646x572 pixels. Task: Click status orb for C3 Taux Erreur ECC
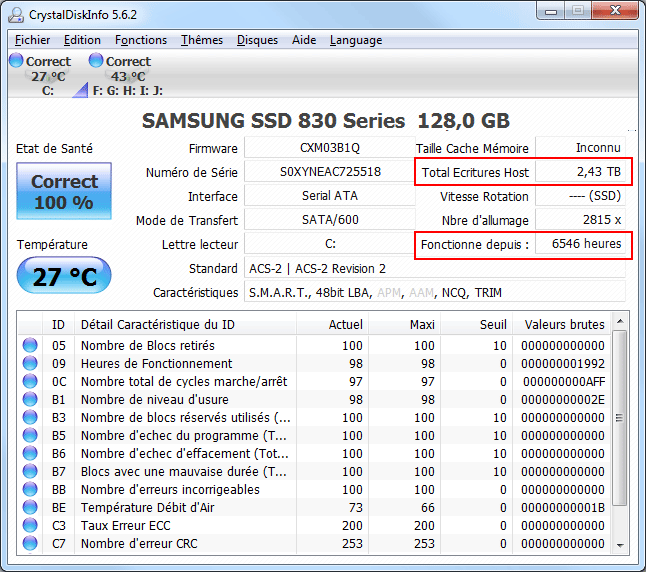click(x=30, y=525)
